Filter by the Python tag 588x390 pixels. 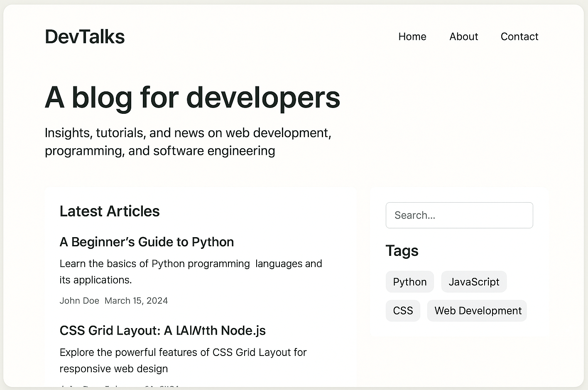(x=409, y=282)
